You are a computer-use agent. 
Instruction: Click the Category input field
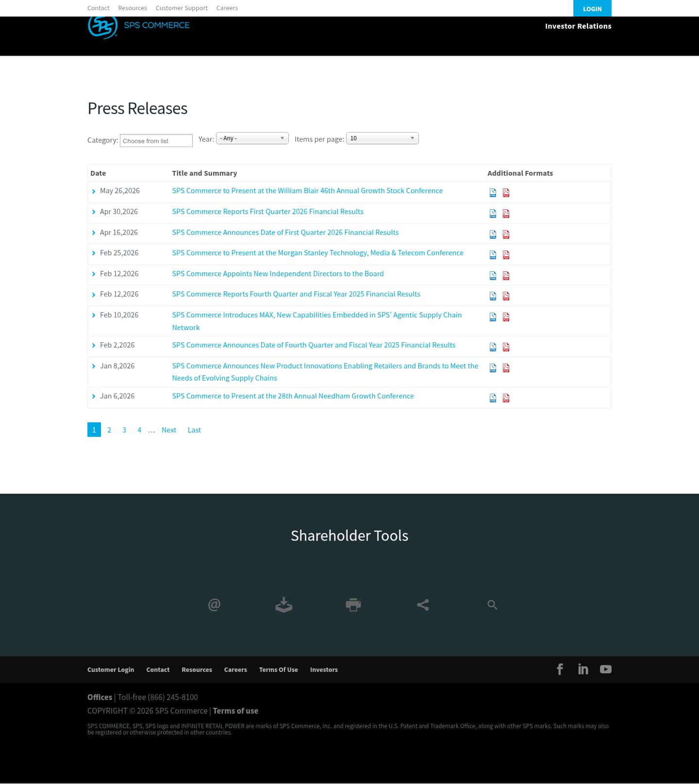coord(156,141)
